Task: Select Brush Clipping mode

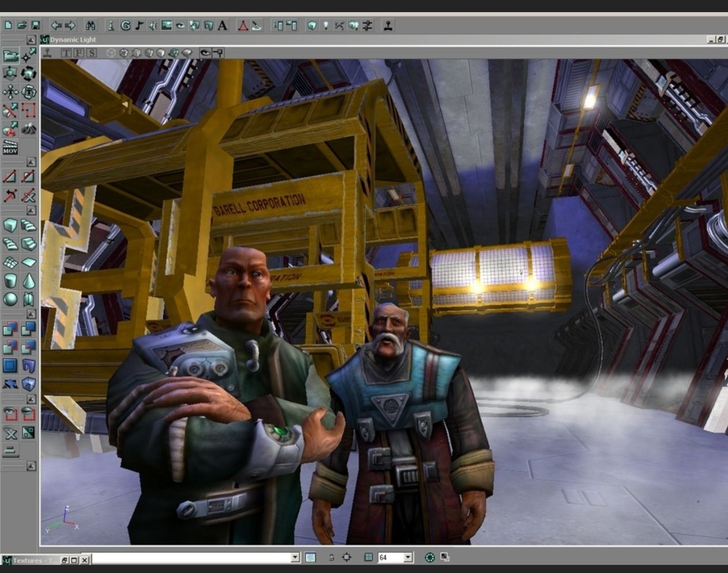Action: click(x=10, y=110)
